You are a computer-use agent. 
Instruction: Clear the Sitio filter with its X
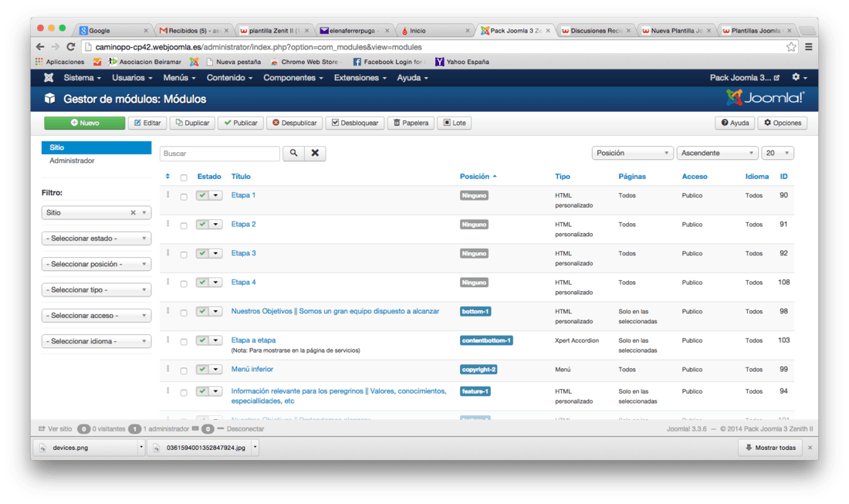(133, 213)
